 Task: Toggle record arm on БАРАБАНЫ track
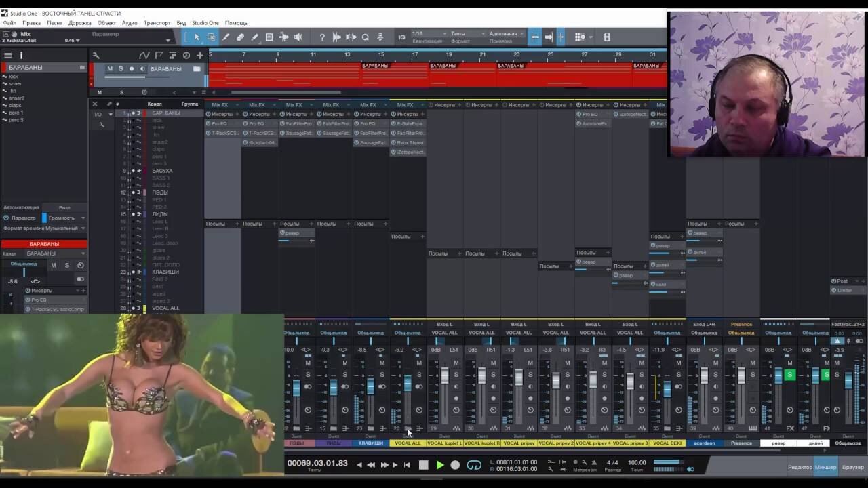click(x=132, y=69)
